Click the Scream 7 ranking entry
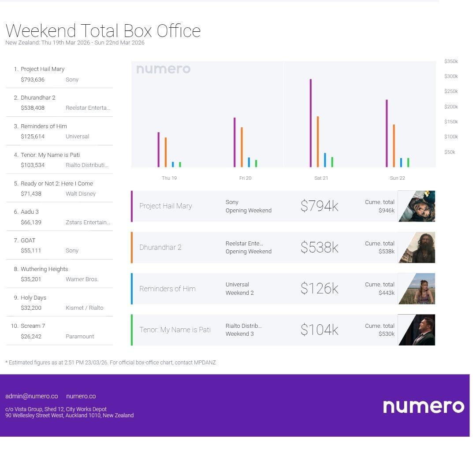This screenshot has height=449, width=476. [x=59, y=331]
